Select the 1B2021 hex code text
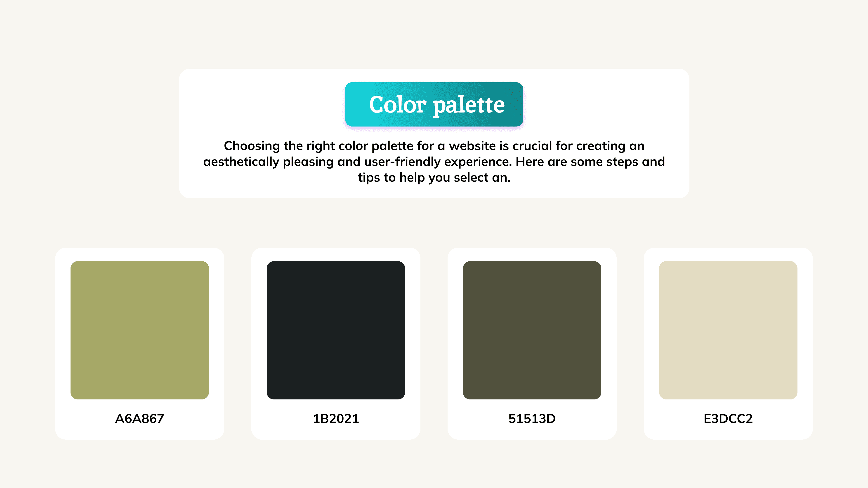 pos(336,419)
